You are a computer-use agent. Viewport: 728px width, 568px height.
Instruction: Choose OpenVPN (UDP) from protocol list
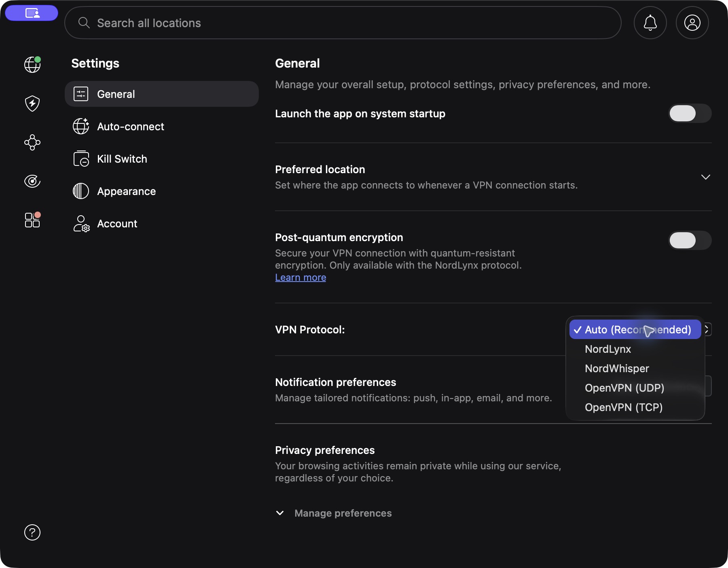(635, 388)
